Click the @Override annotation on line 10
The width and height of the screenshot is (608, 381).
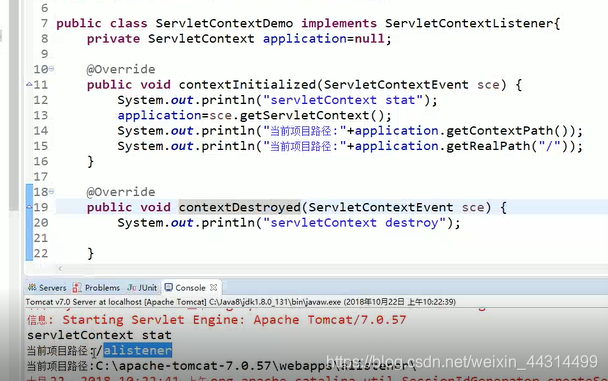(x=121, y=69)
